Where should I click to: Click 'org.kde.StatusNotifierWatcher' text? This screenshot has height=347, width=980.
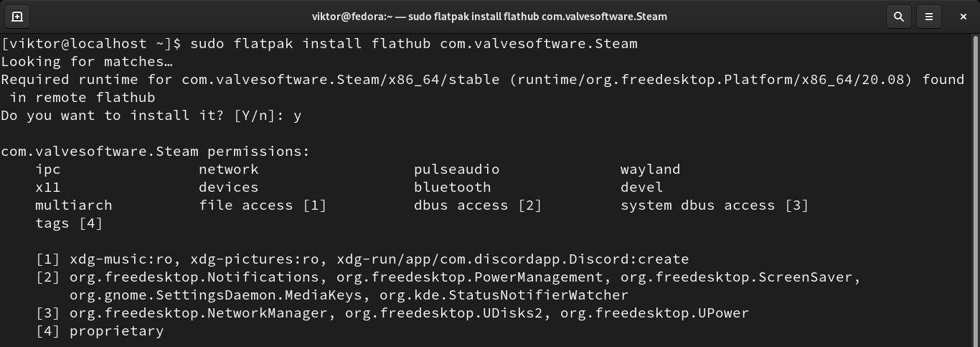pos(504,295)
